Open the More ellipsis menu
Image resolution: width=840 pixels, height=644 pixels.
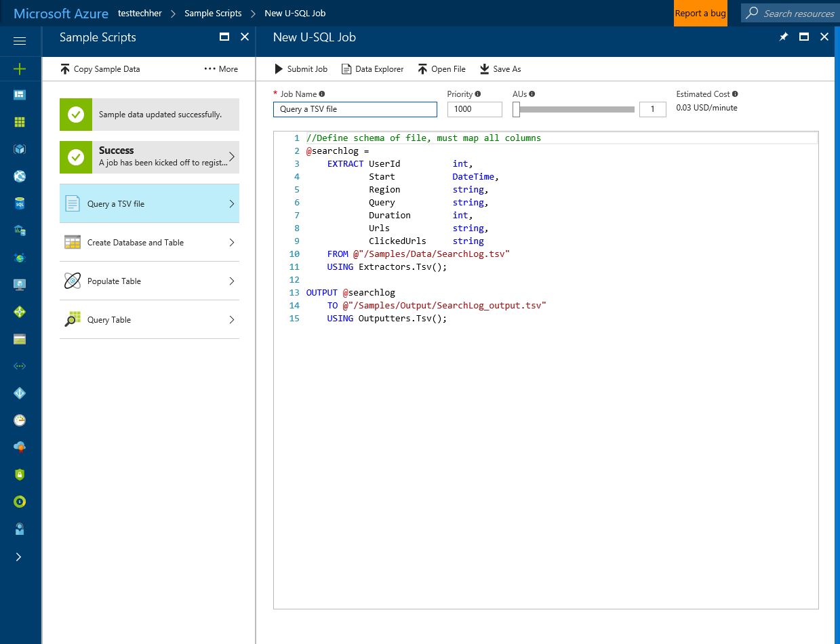click(x=221, y=69)
